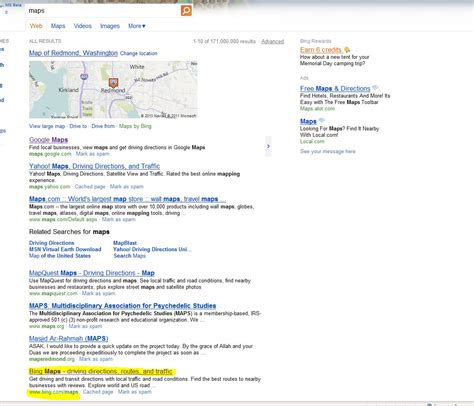Screen dimensions: 474x406
Task: Mark the maps.org result as spam
Action: (85, 326)
